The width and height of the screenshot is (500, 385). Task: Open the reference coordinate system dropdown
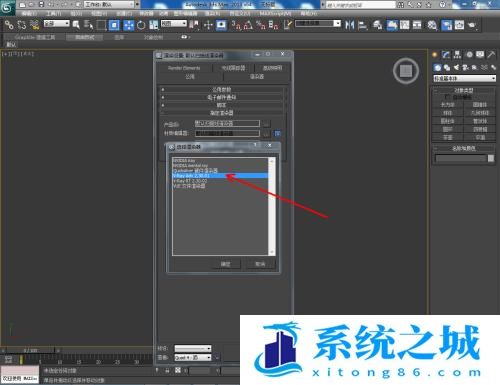click(174, 24)
